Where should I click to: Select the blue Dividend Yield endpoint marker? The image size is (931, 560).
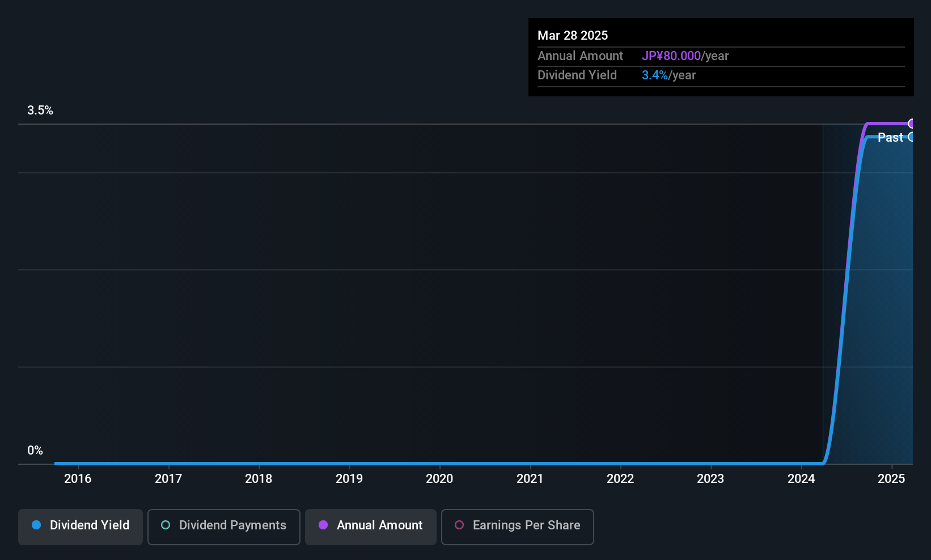pos(911,137)
